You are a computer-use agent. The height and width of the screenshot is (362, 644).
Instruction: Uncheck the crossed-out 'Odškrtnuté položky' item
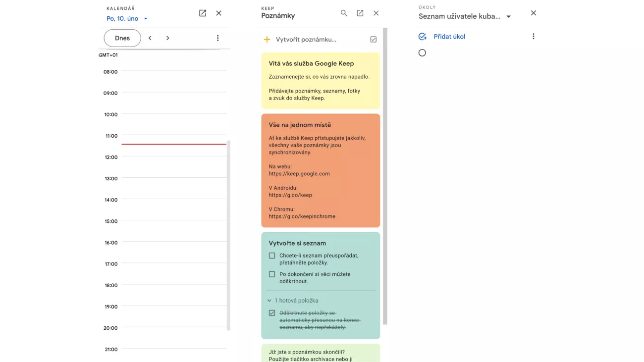[272, 313]
